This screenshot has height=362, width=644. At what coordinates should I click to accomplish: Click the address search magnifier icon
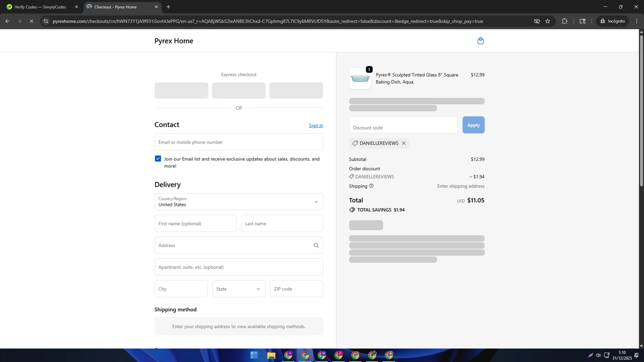316,245
